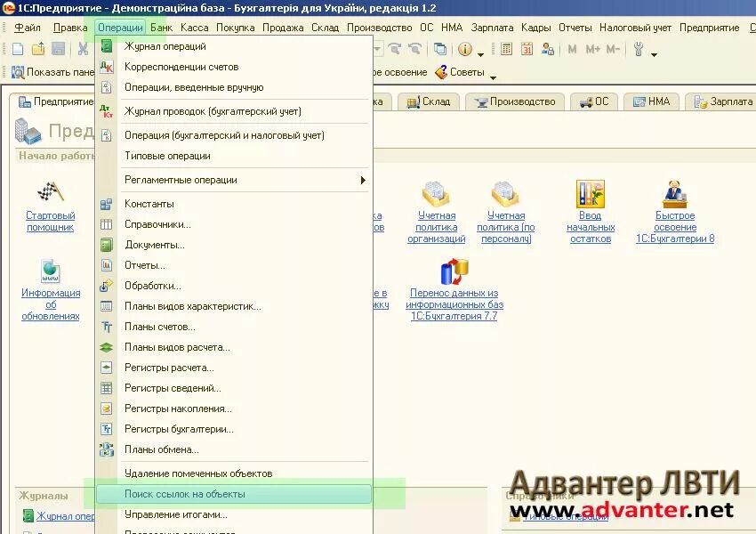This screenshot has height=534, width=756.
Task: Open Перенос данных из 1С:Бухгалтерия 7.7 link
Action: pyautogui.click(x=454, y=304)
